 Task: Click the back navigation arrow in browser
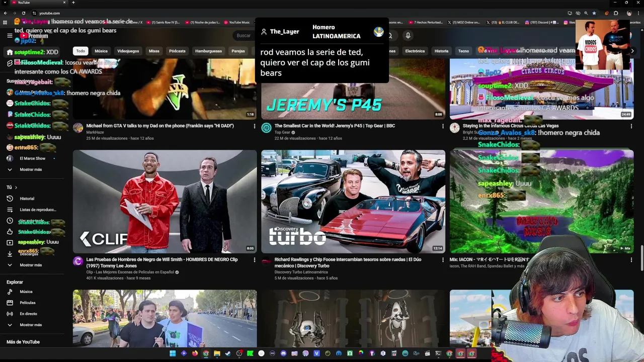coord(6,13)
